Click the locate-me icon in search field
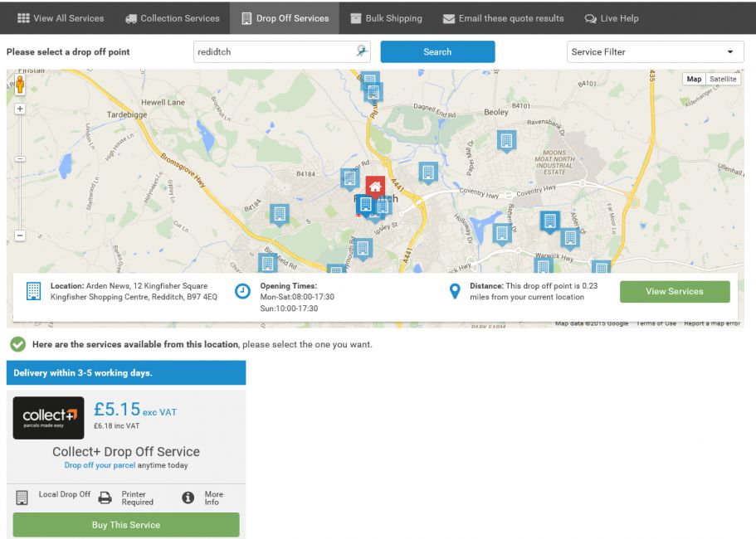Viewport: 756px width, 539px height. (x=362, y=51)
